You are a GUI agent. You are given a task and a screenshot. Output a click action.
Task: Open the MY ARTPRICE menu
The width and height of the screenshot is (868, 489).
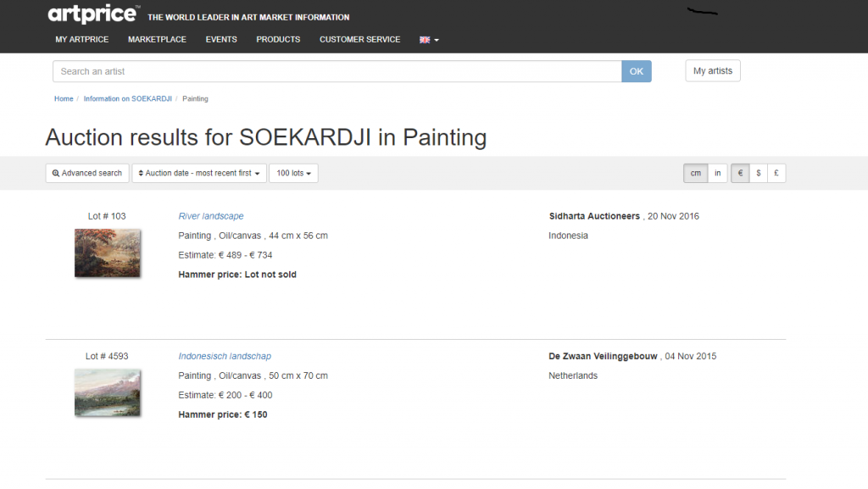coord(82,40)
